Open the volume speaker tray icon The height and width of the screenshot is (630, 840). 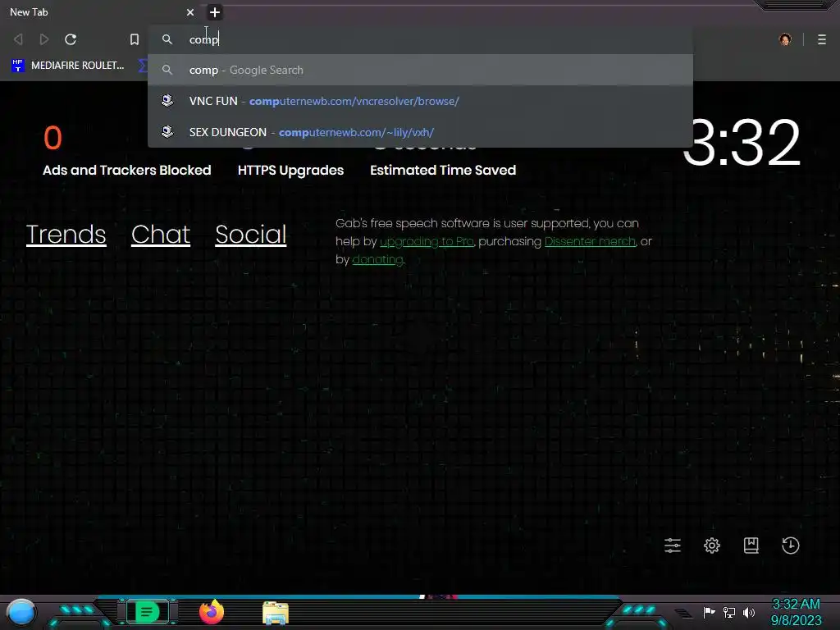point(749,612)
